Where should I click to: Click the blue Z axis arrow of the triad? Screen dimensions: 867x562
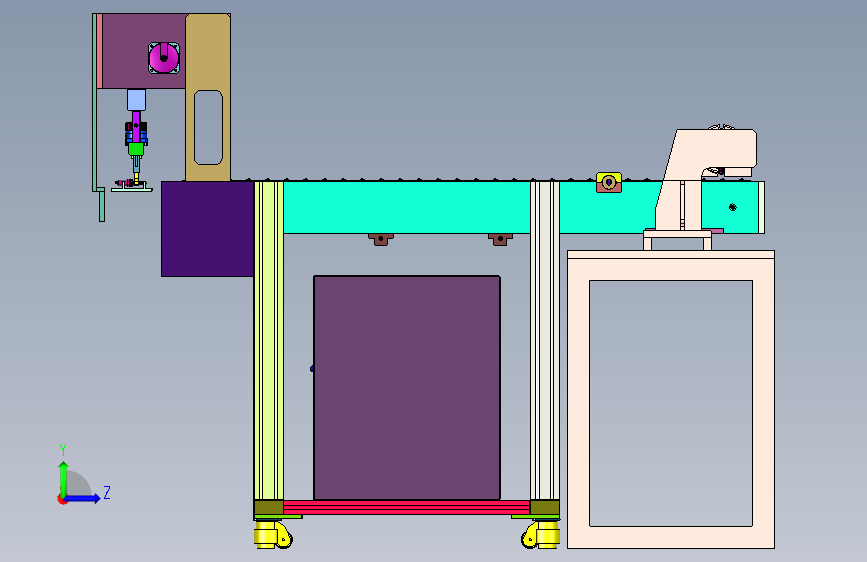click(x=83, y=498)
